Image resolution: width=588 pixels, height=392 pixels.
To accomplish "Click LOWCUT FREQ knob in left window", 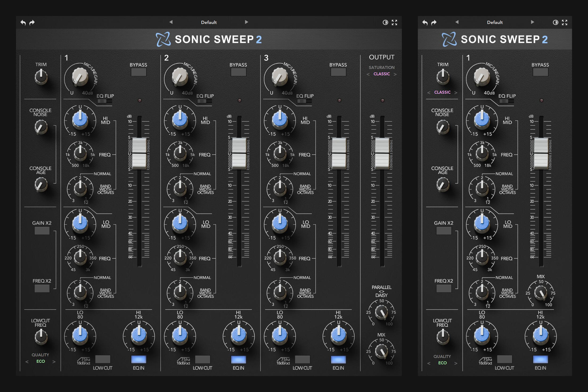I will click(x=41, y=337).
